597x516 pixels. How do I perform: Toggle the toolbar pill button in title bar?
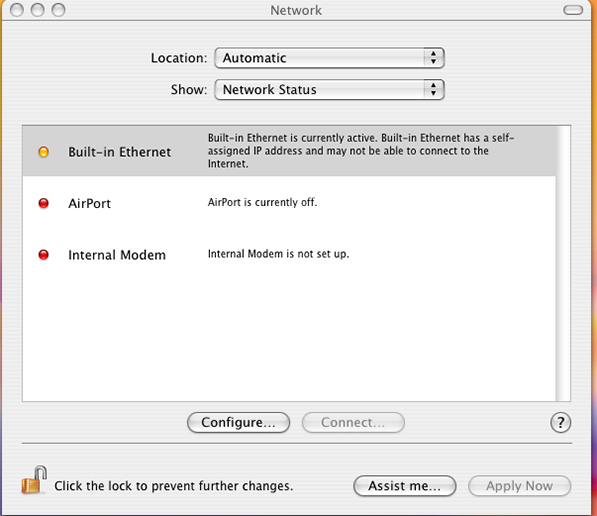573,10
